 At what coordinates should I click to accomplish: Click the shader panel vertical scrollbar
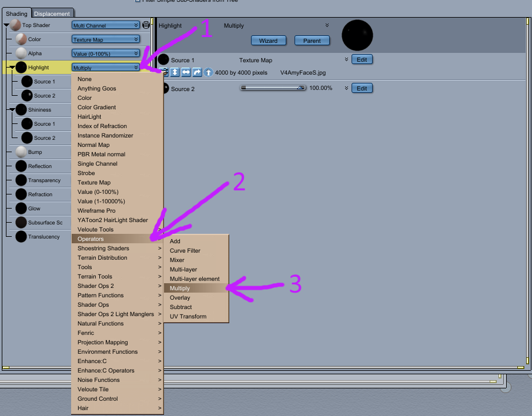point(527,192)
